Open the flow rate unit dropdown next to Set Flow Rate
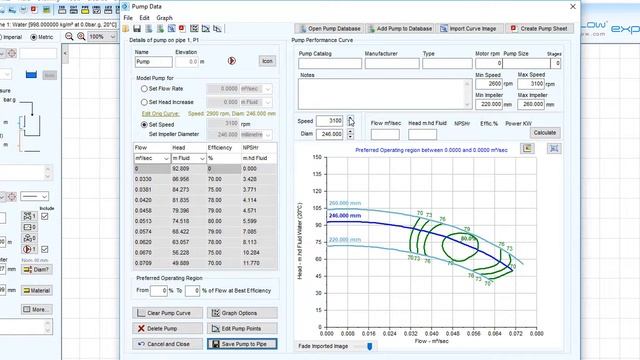 tap(268, 89)
